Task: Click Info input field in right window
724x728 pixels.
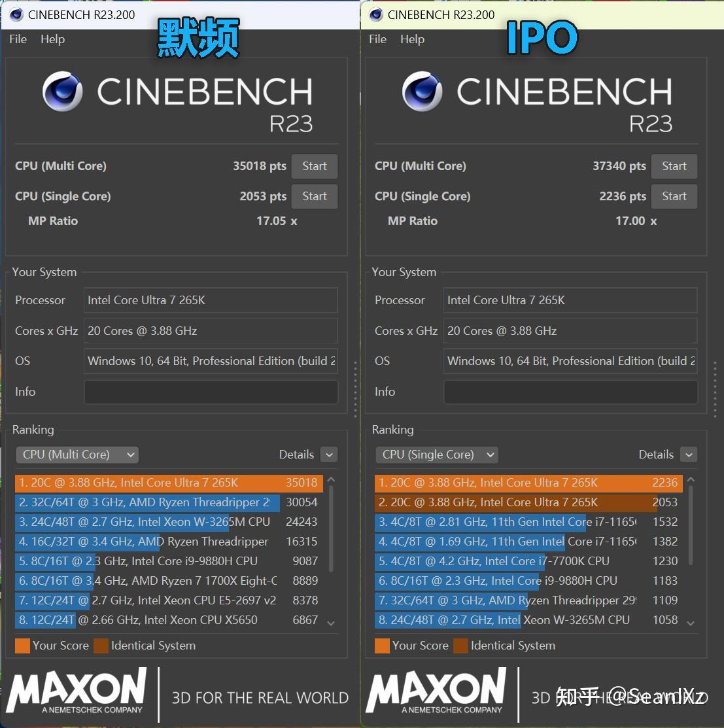Action: (570, 392)
